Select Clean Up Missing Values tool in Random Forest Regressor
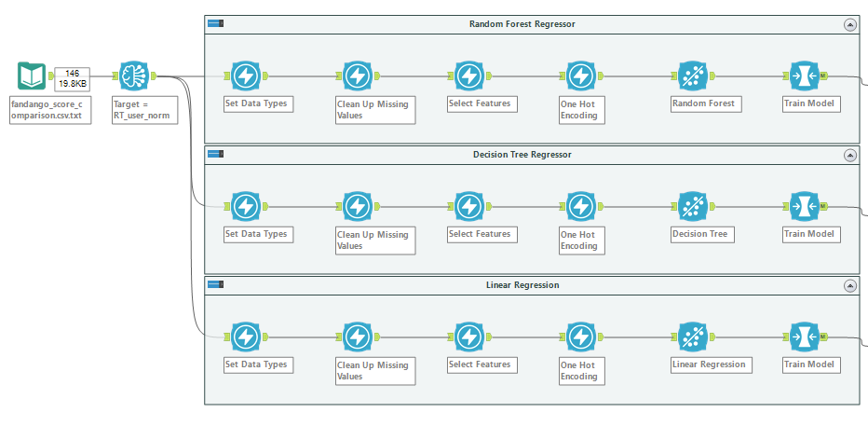This screenshot has height=426, width=868. 357,76
